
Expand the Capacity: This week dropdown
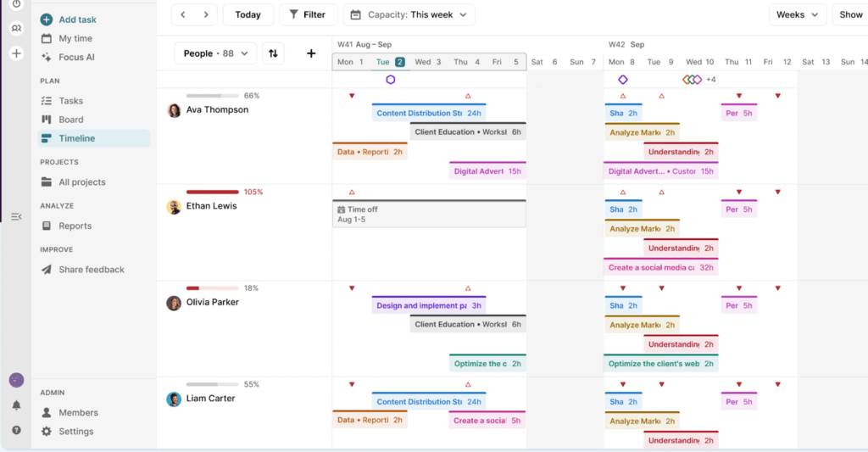coord(409,14)
